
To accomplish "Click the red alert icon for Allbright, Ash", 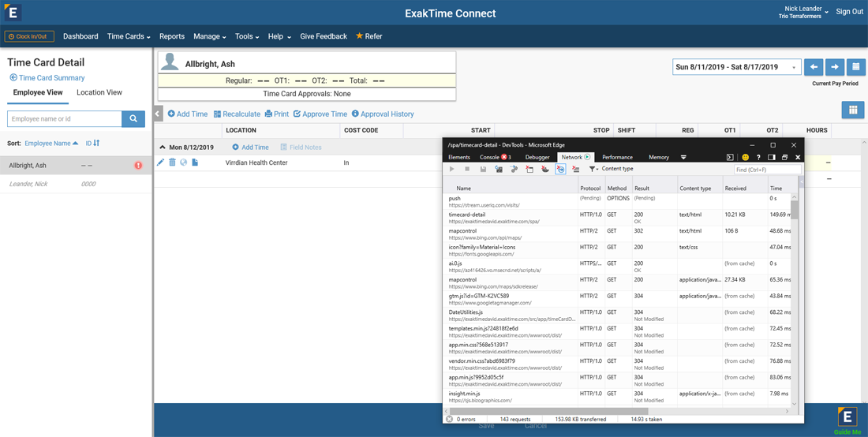I will coord(138,166).
